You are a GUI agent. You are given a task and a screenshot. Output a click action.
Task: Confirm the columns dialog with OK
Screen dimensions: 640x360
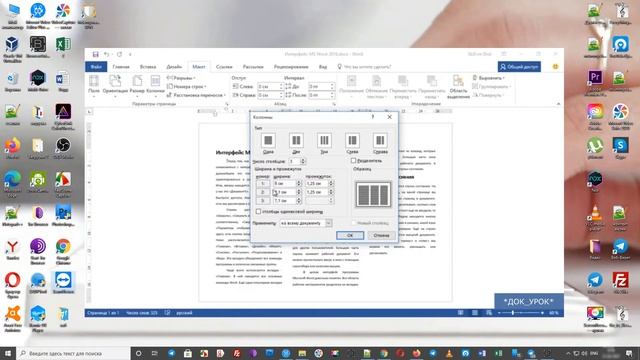350,236
